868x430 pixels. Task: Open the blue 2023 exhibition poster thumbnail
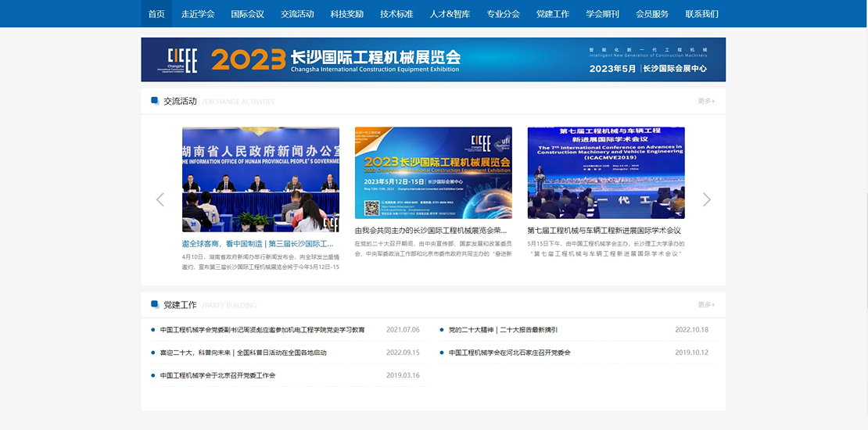tap(433, 173)
